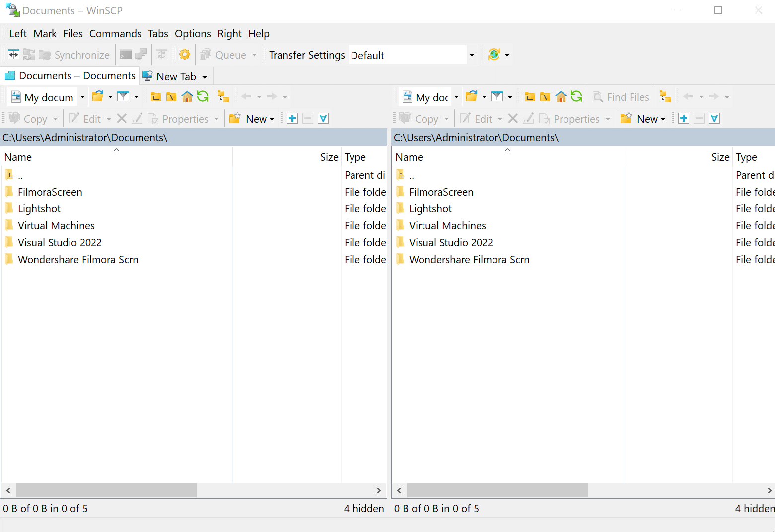Screen dimensions: 775x532
Task: Expand the Transfer Settings Default dropdown
Action: (x=471, y=55)
